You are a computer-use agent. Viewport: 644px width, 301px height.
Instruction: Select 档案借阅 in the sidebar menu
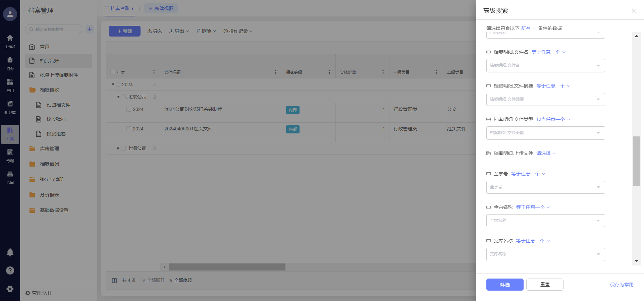[49, 164]
